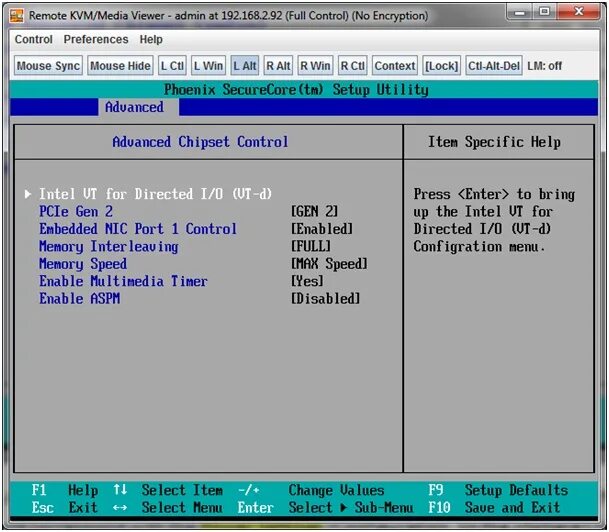Open the Help menu

151,39
